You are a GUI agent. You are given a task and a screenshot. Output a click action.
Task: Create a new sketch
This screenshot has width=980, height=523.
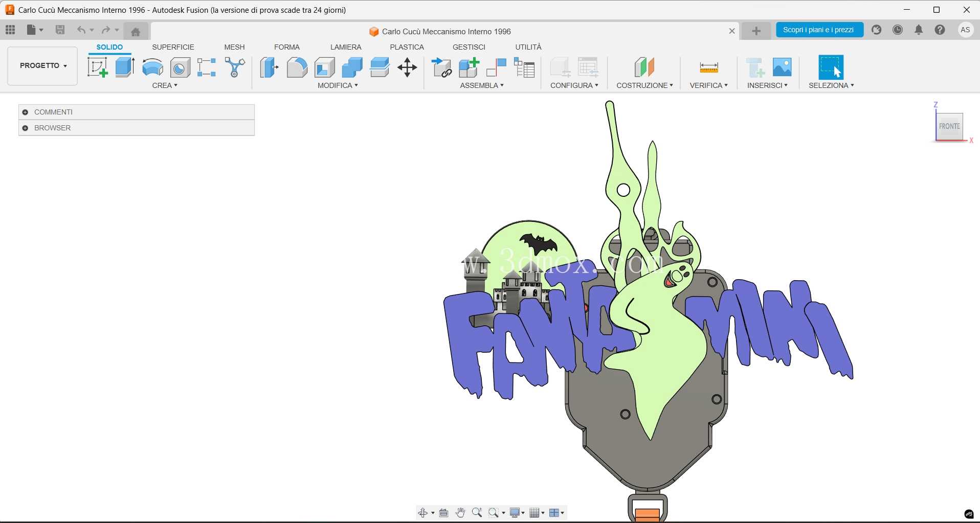pos(97,67)
